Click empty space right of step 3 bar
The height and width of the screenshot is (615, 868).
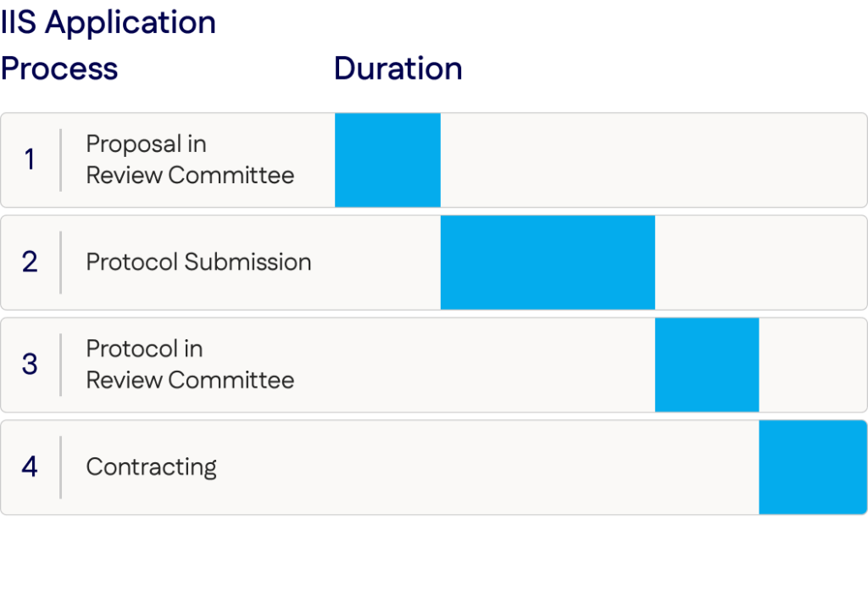point(811,365)
